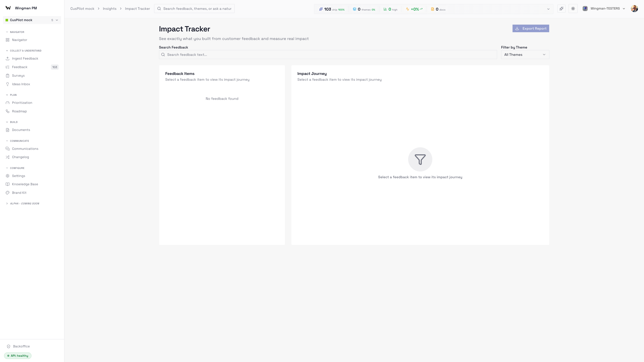This screenshot has width=644, height=362.
Task: Click the Backoffice shield icon
Action: point(9,346)
